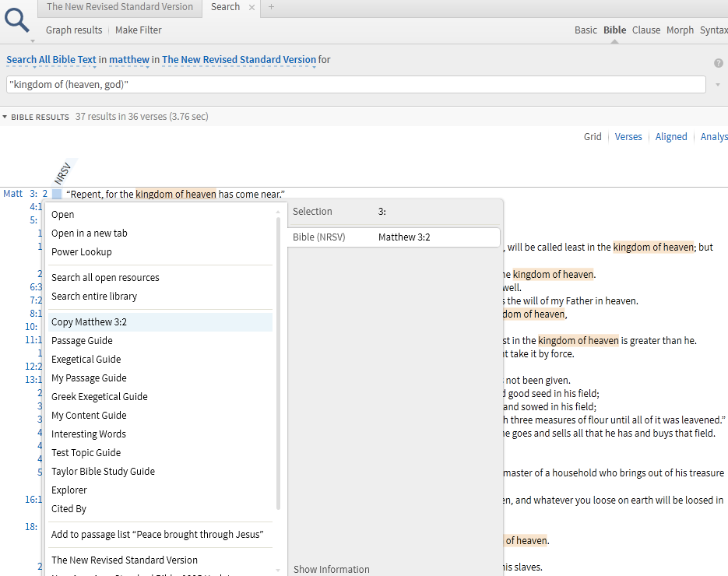Collapse the Bible Results section
Image resolution: width=728 pixels, height=576 pixels.
(x=5, y=118)
